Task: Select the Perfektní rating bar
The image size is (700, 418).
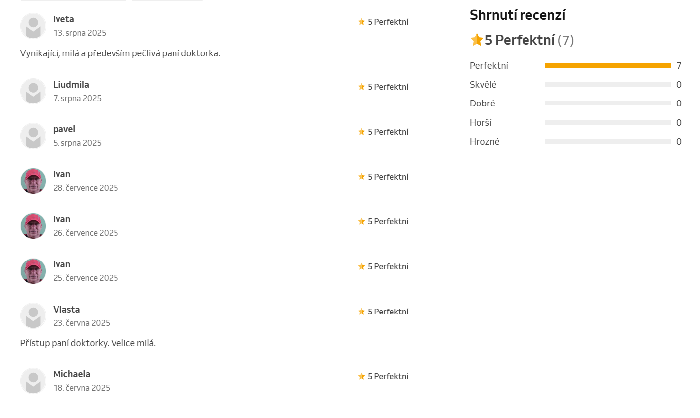Action: 607,65
